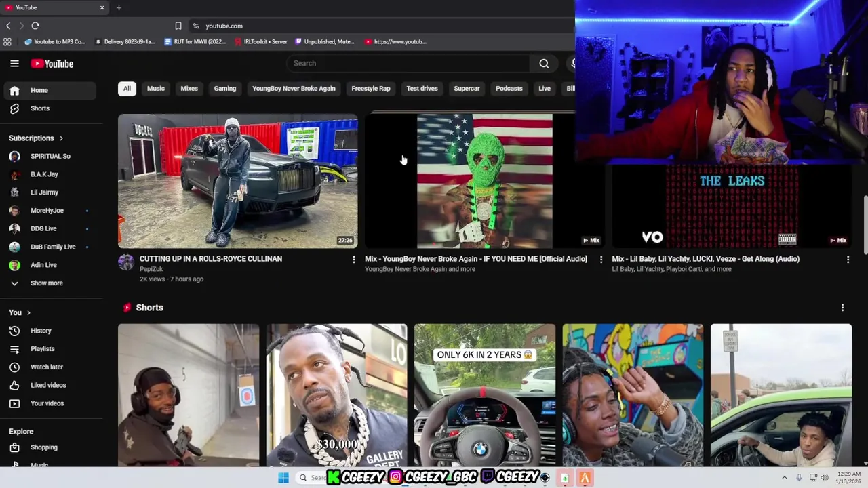The height and width of the screenshot is (488, 868).
Task: Open IRLToolkit Server bookmark
Action: click(260, 42)
